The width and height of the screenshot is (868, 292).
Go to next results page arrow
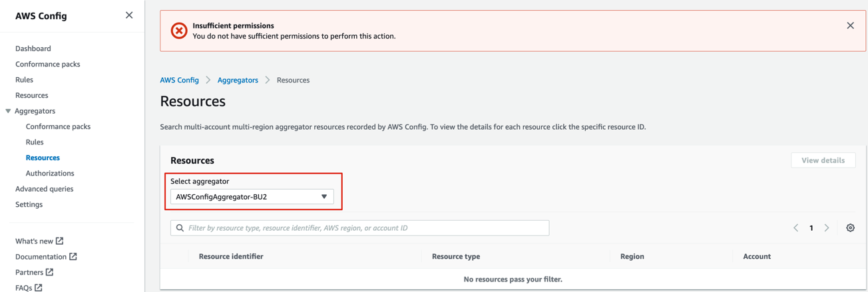tap(827, 227)
